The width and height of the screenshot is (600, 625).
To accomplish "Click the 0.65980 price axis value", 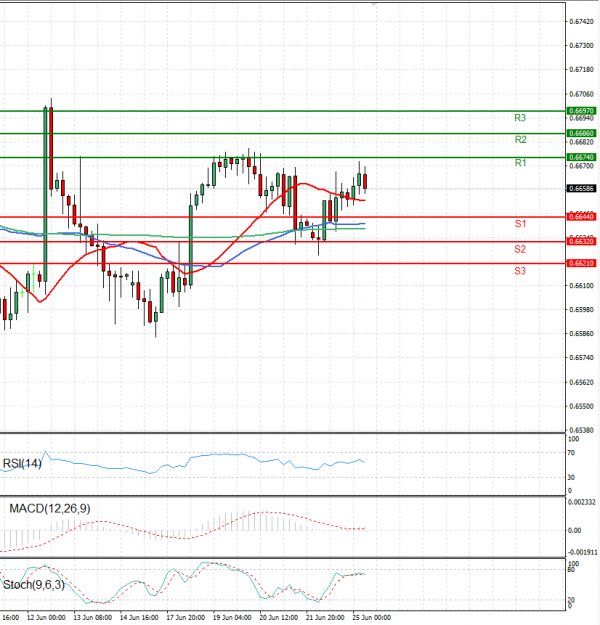I will tap(582, 310).
